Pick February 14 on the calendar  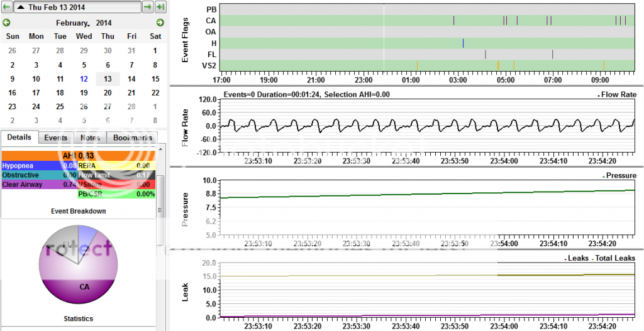131,79
